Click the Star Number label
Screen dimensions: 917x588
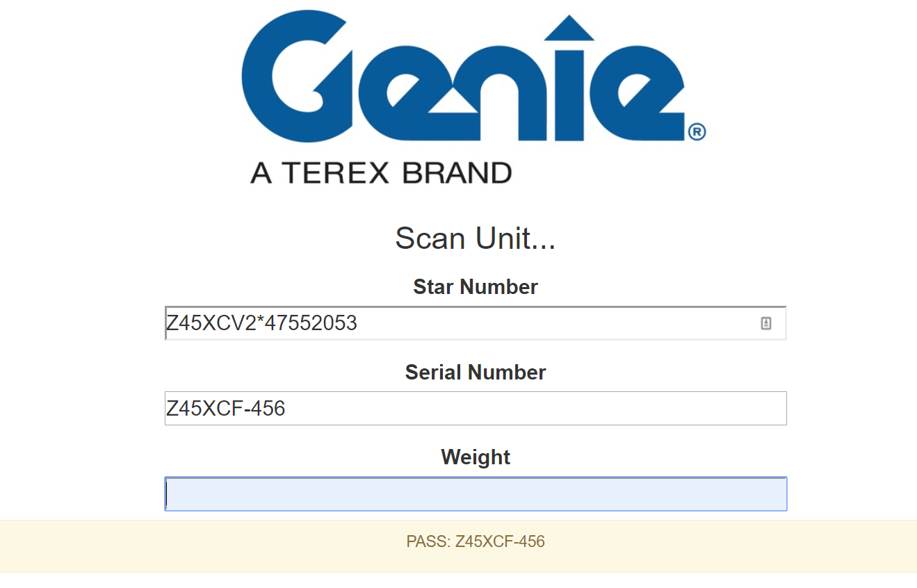pos(476,287)
